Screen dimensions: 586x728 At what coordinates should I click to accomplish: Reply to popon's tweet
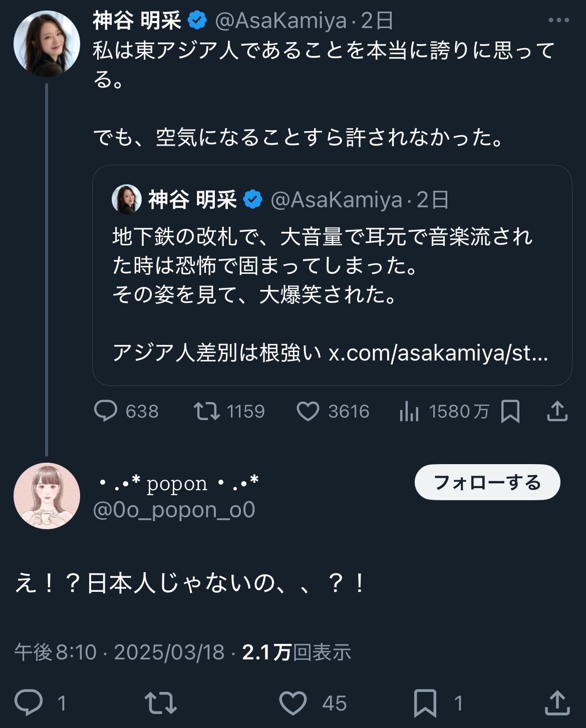pyautogui.click(x=29, y=702)
